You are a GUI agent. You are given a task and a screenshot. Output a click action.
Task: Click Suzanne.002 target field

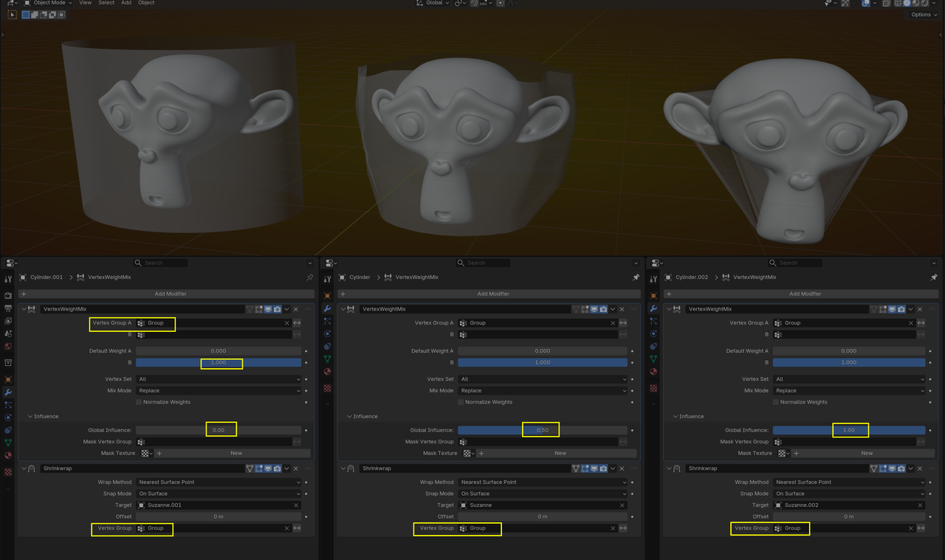point(849,505)
